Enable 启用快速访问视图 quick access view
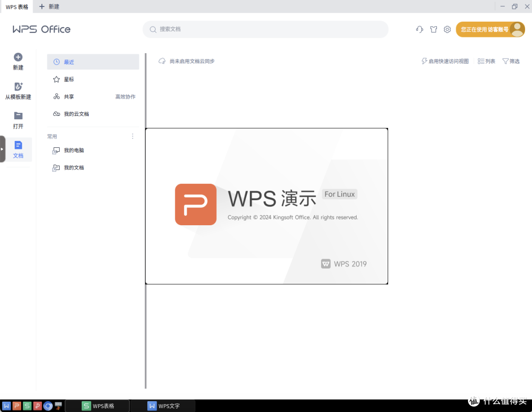The width and height of the screenshot is (532, 412). pos(445,61)
